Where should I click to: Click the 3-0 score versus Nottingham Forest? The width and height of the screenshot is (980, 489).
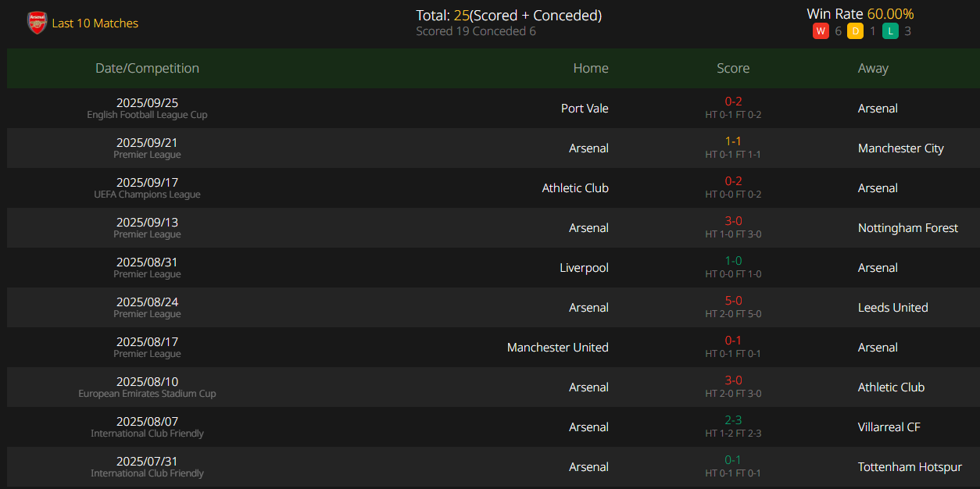pyautogui.click(x=733, y=221)
